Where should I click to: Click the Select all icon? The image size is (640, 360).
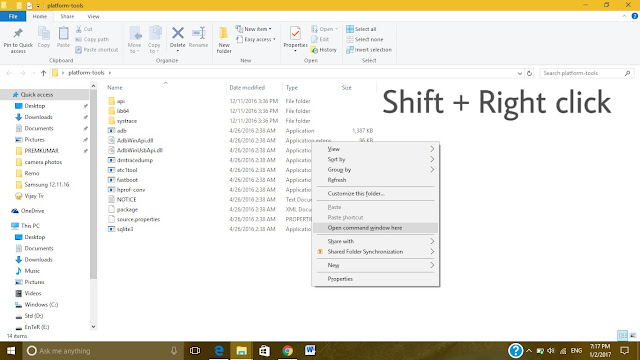tap(350, 29)
